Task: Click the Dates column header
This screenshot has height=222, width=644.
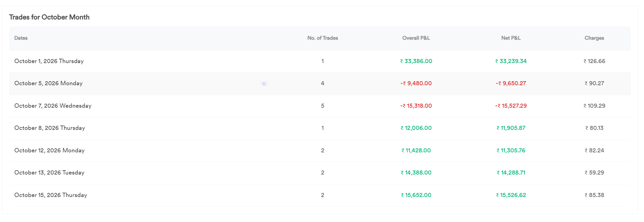Action: tap(21, 38)
